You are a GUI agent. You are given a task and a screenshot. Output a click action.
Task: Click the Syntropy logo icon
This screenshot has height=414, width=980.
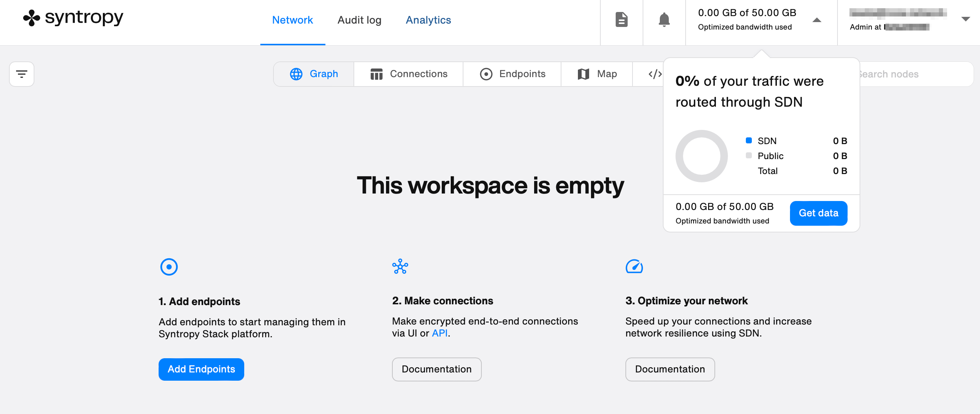pos(31,18)
